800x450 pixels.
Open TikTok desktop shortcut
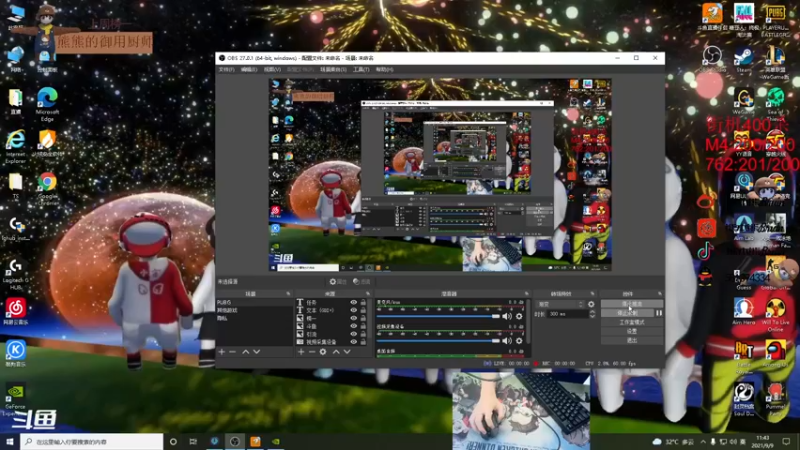(705, 250)
